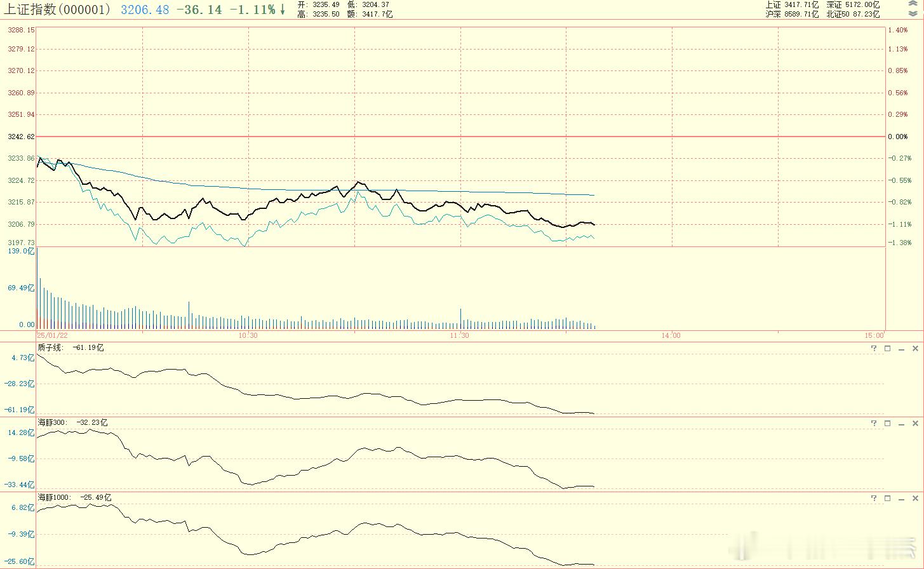Image resolution: width=924 pixels, height=569 pixels.
Task: Click the 14:00 time axis label
Action: (671, 335)
